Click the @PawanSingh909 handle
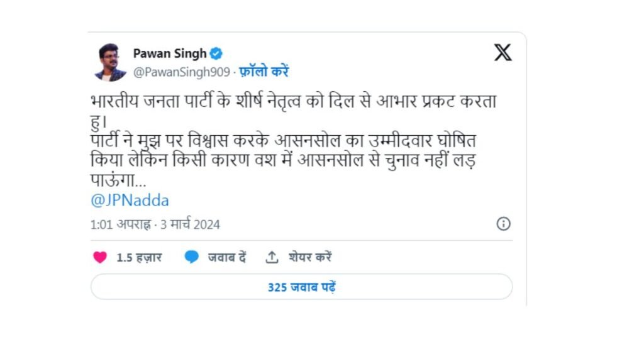This screenshot has width=644, height=337. (x=181, y=72)
